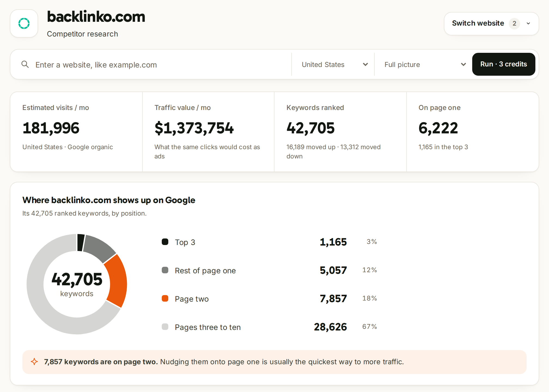Click the Traffic value / mo card label
This screenshot has height=392, width=549.
pyautogui.click(x=182, y=108)
